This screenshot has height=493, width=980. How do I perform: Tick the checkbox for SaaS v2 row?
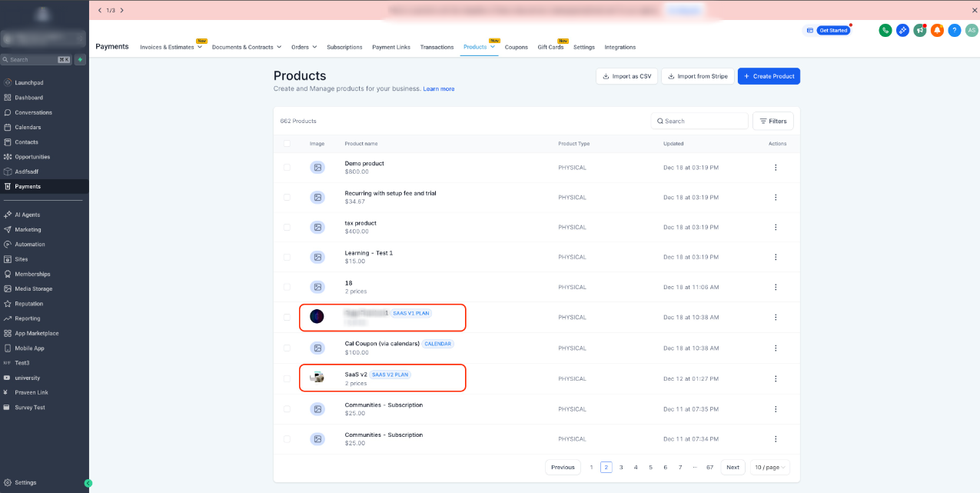tap(287, 378)
